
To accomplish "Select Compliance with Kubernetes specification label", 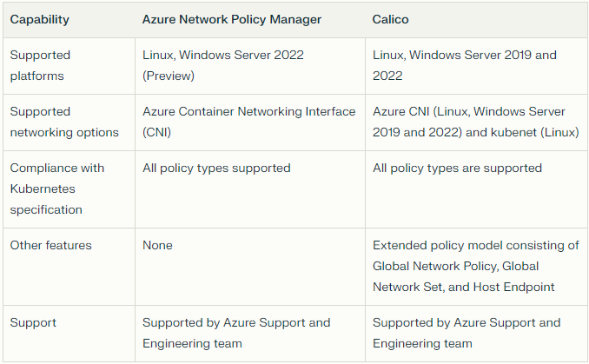I will (57, 189).
